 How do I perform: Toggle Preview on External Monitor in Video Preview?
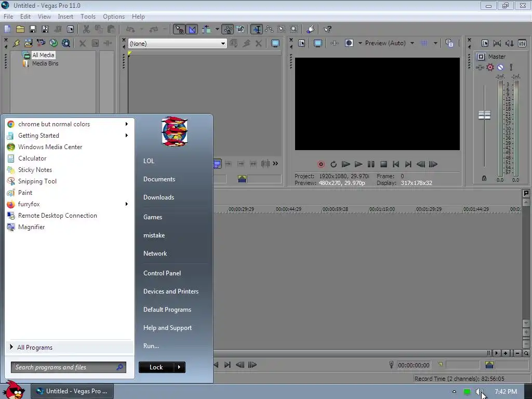click(318, 43)
